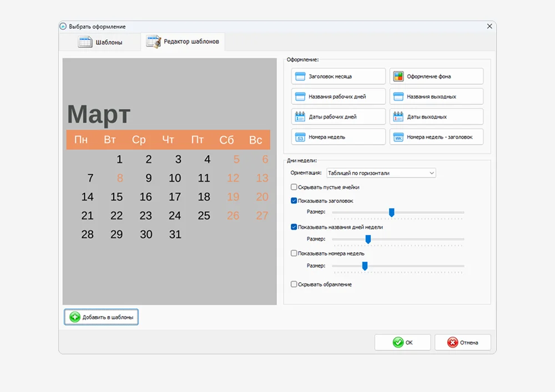
Task: Select Названия выходных icon
Action: coord(398,96)
